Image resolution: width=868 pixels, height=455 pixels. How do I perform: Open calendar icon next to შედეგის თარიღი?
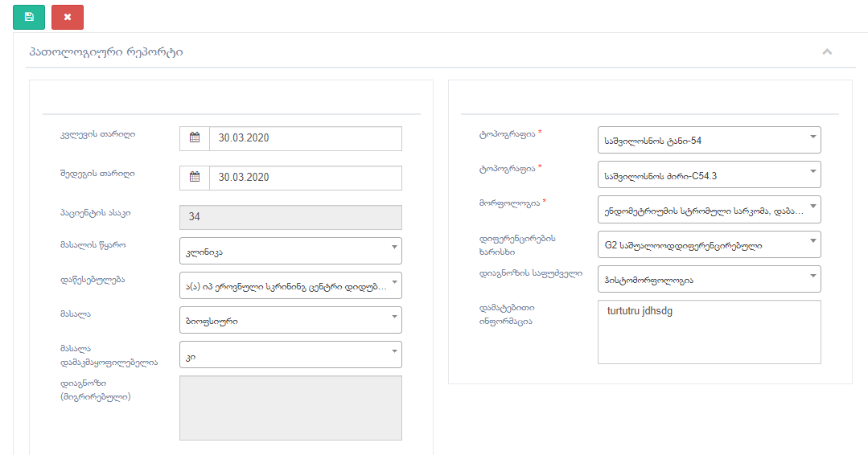coord(194,178)
